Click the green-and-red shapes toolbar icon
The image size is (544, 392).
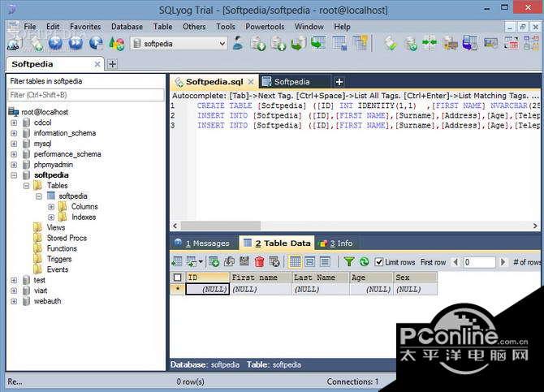(x=117, y=44)
